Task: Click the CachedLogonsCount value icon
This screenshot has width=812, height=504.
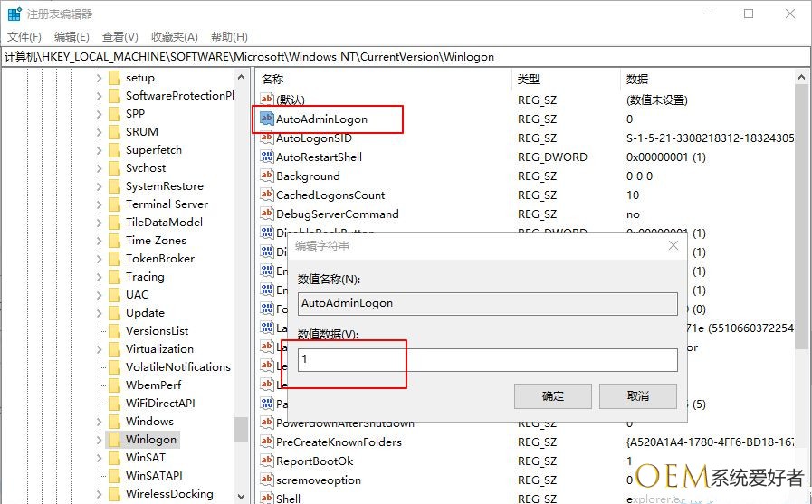Action: (266, 195)
